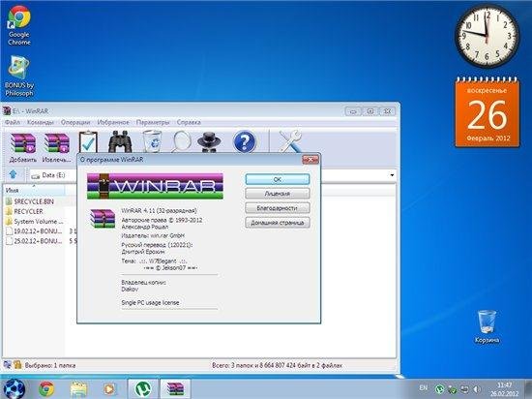Click the orange calendar gadget showing 26
This screenshot has width=532, height=399.
click(488, 112)
